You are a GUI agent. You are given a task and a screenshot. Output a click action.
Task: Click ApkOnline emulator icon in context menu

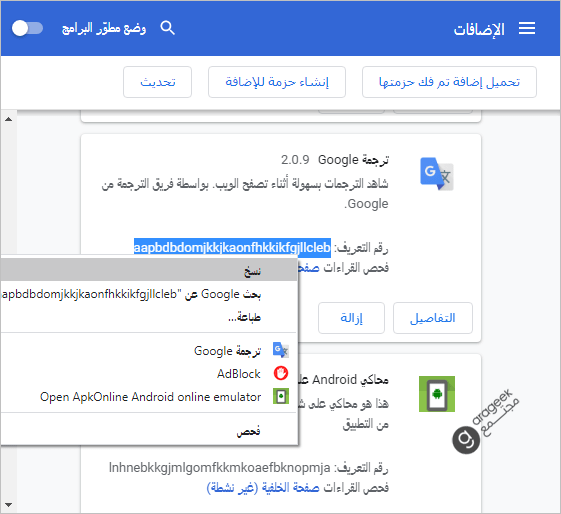coord(281,396)
